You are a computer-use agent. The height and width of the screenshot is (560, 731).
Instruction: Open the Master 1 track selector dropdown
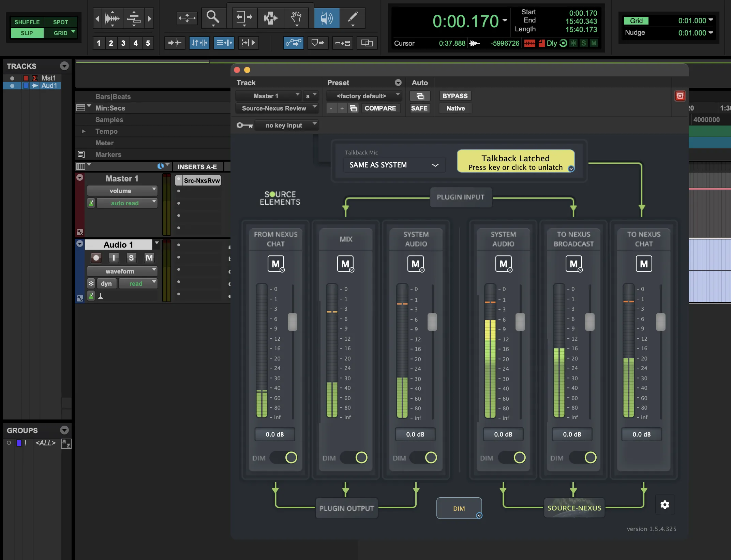pos(269,96)
